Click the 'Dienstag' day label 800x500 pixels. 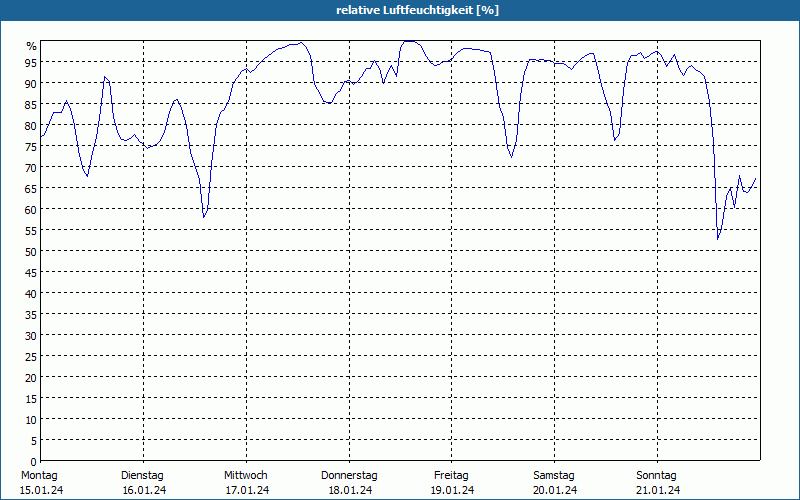142,475
